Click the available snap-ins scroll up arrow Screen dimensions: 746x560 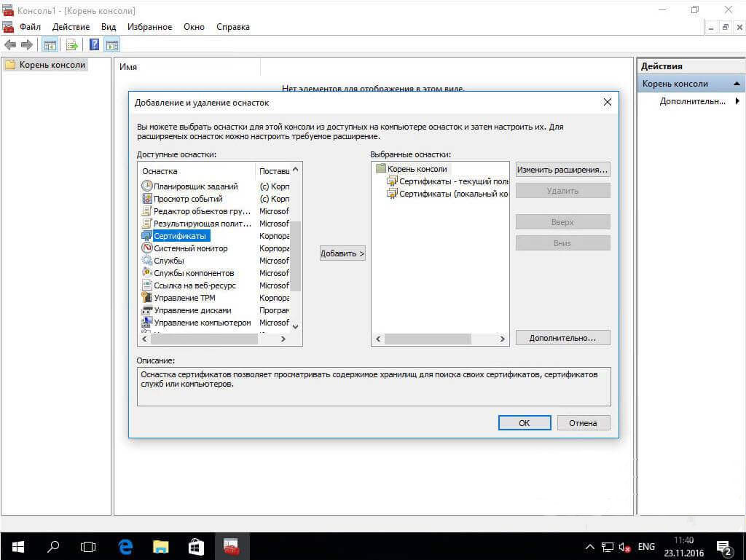click(296, 170)
